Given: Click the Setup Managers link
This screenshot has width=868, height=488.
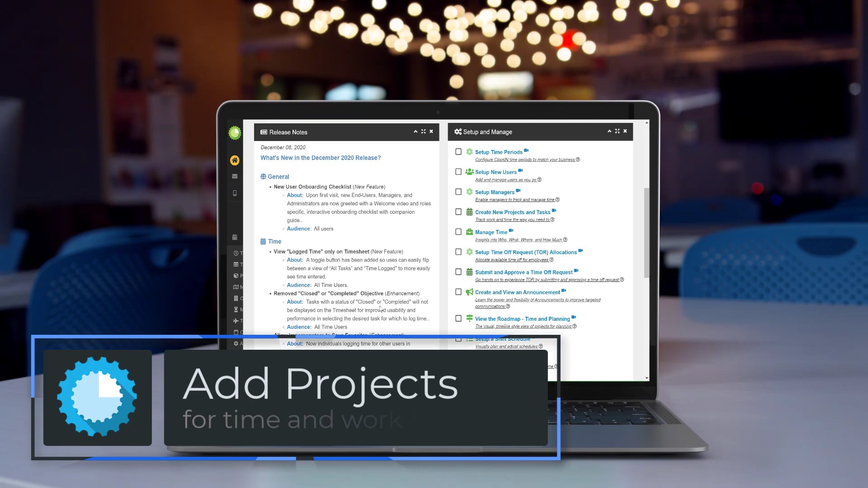Looking at the screenshot, I should [x=495, y=192].
